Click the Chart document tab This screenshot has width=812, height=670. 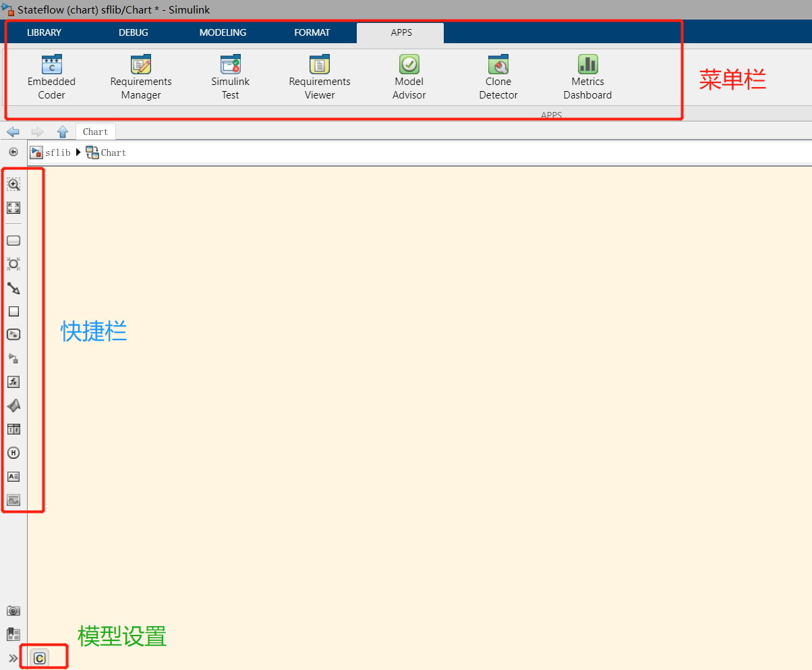coord(96,132)
